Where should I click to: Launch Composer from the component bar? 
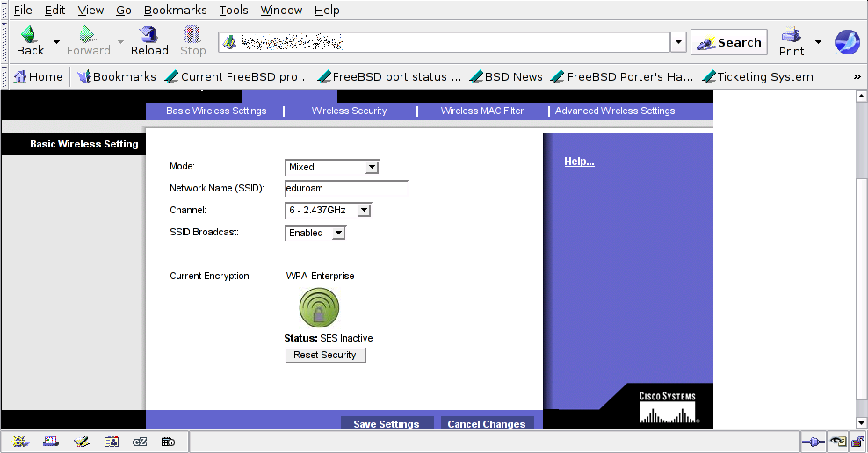click(x=81, y=442)
